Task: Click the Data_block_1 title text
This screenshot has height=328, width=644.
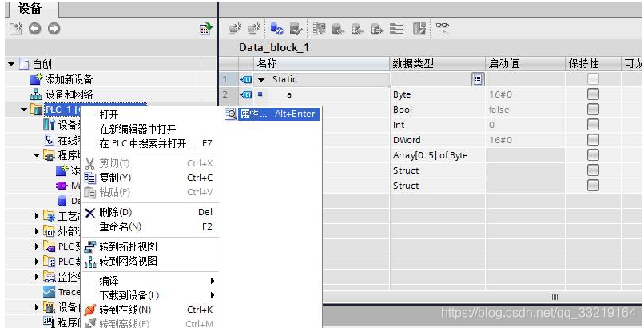Action: (x=274, y=48)
